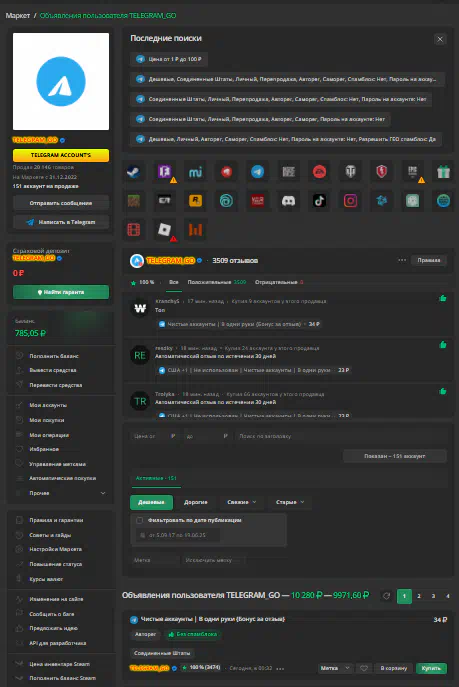This screenshot has height=687, width=459.
Task: Click the Найти гаранта button
Action: coord(61,292)
